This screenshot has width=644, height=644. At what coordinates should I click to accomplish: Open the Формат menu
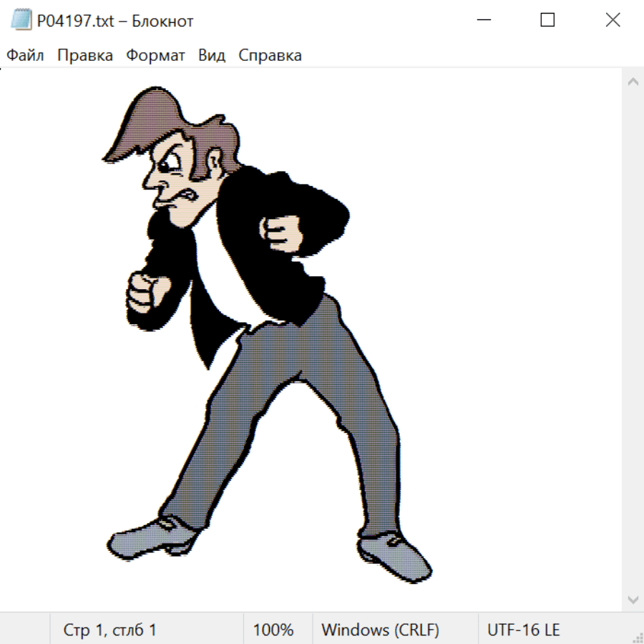155,56
